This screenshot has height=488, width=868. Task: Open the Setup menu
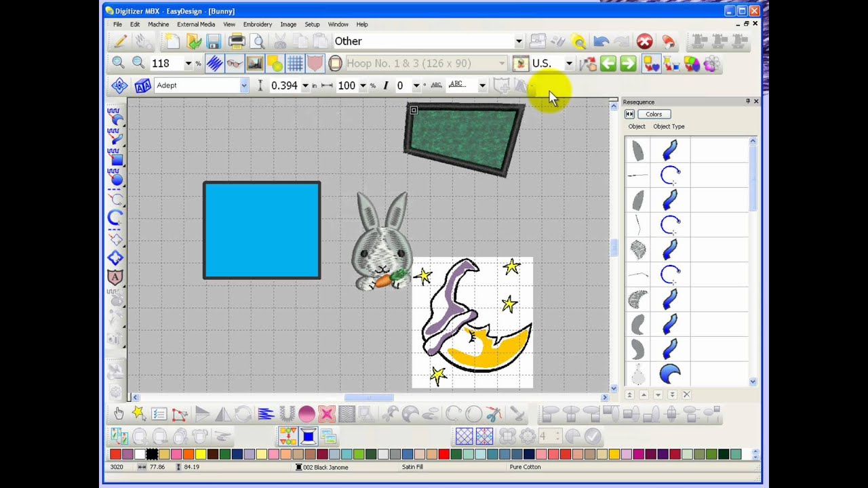[312, 24]
